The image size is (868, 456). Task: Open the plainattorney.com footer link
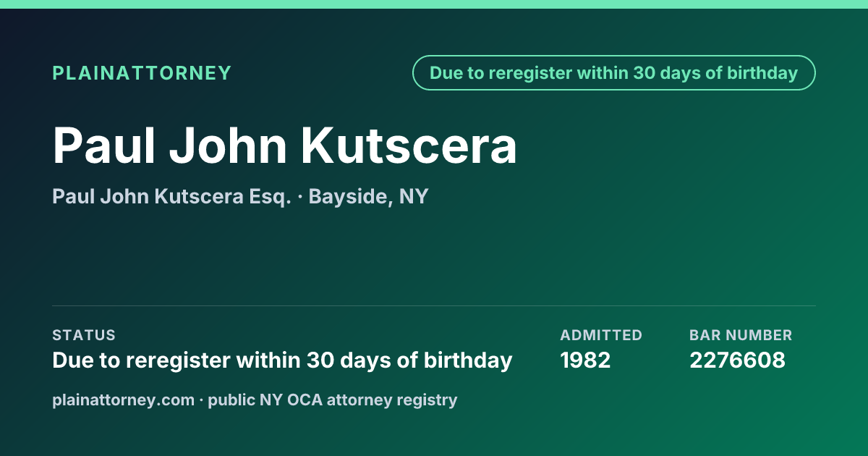point(124,400)
